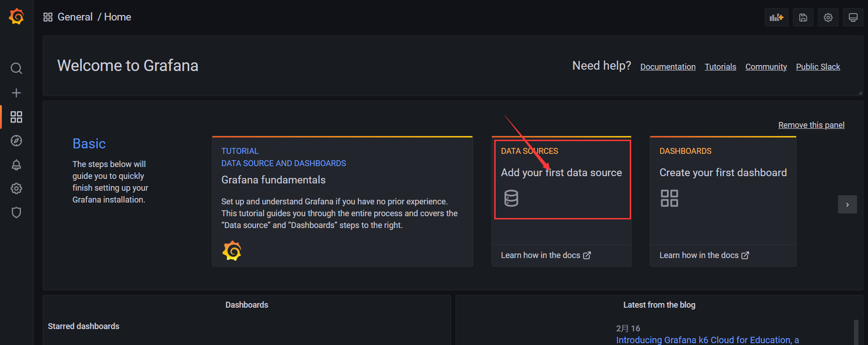Click Remove this panel link
The height and width of the screenshot is (345, 868).
(811, 125)
